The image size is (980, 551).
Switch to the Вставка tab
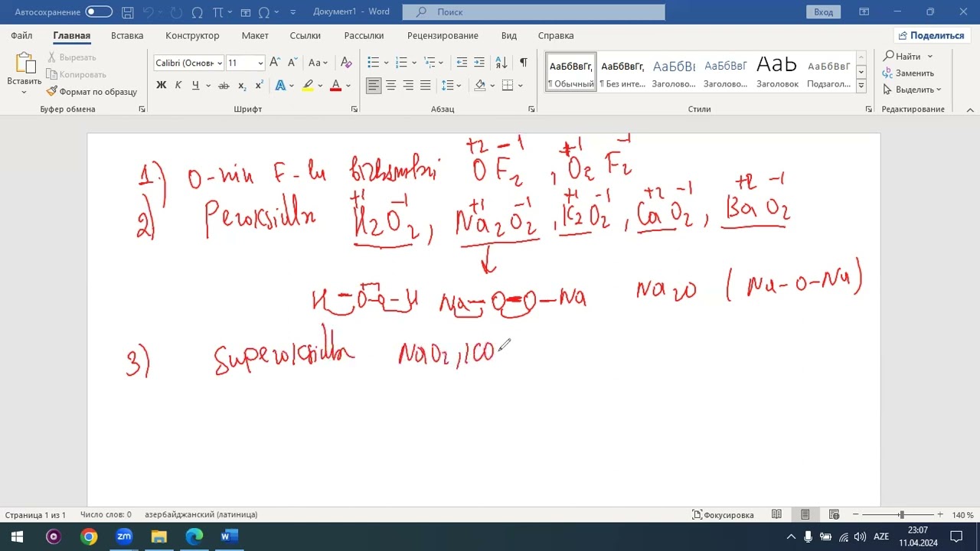pyautogui.click(x=127, y=36)
